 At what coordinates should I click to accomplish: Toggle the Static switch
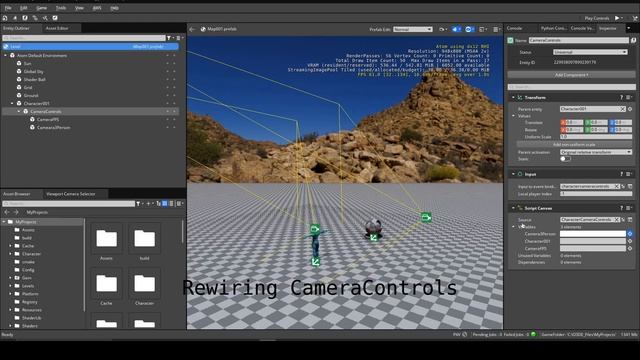565,159
